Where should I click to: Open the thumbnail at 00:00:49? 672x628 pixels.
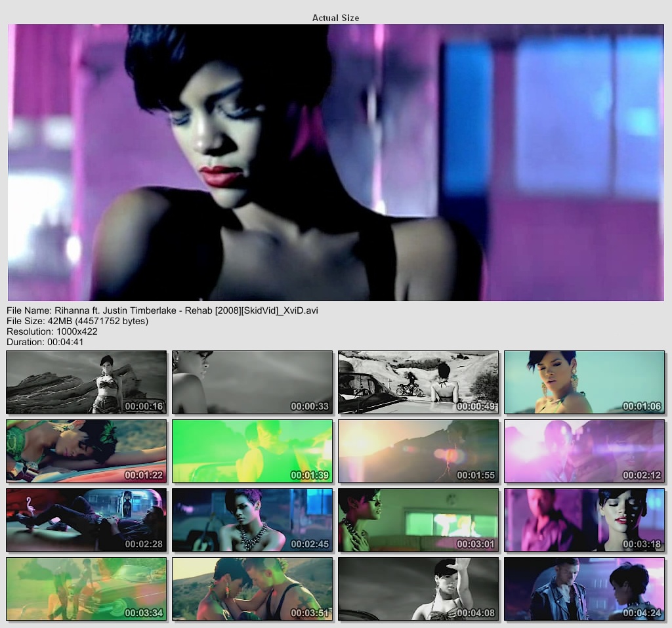coord(418,383)
